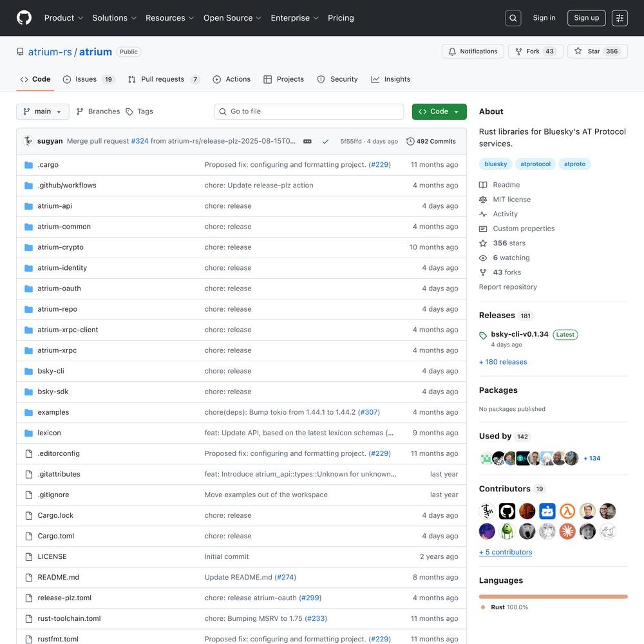Open the Readme book icon link

pos(483,185)
